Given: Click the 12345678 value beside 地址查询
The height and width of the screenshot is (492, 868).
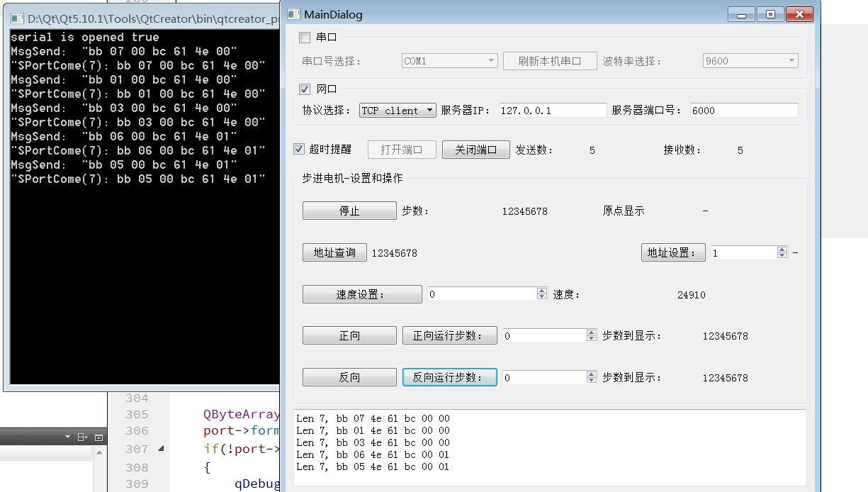Looking at the screenshot, I should tap(394, 253).
